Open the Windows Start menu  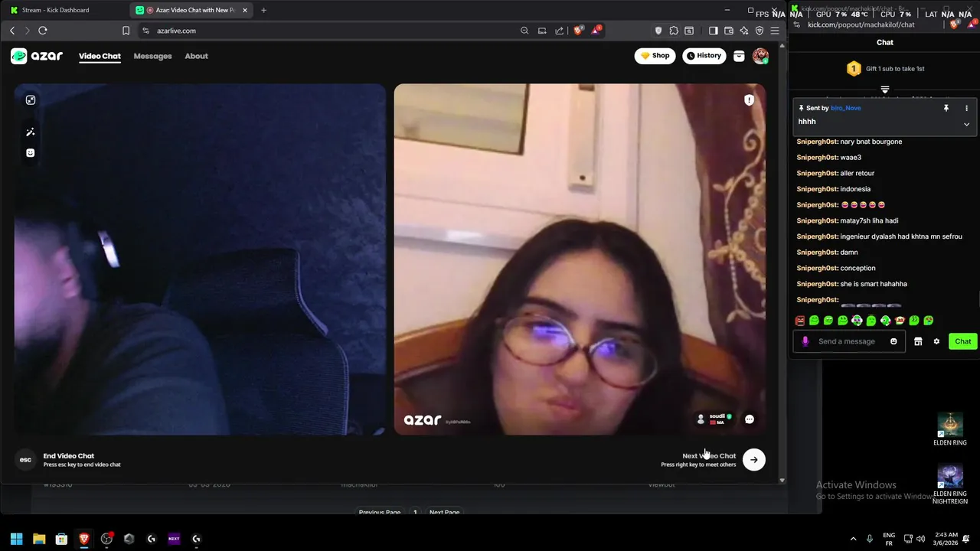tap(16, 539)
